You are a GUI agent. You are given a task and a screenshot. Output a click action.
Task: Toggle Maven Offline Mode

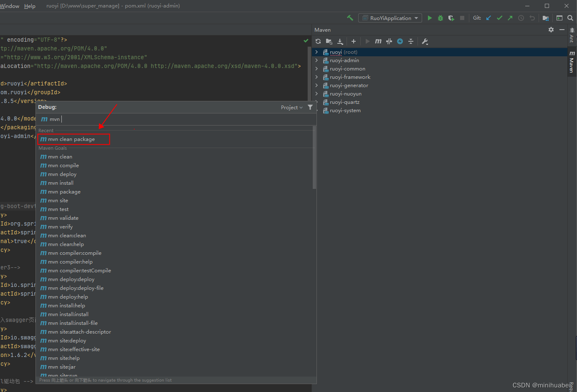click(389, 41)
